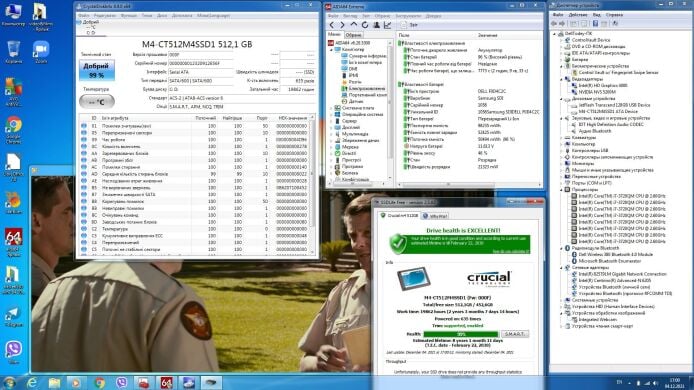
Task: Collapse Комп'ютер node in AIDA64 tree
Action: pyautogui.click(x=331, y=50)
